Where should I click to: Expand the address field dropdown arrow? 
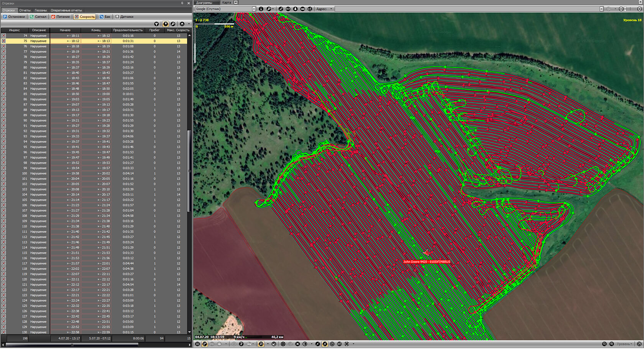[x=331, y=9]
